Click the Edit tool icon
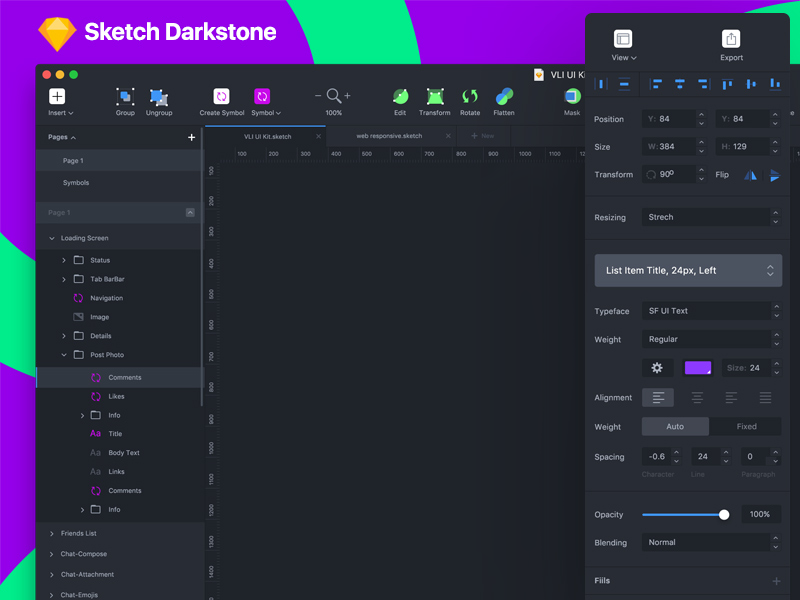 [x=400, y=97]
